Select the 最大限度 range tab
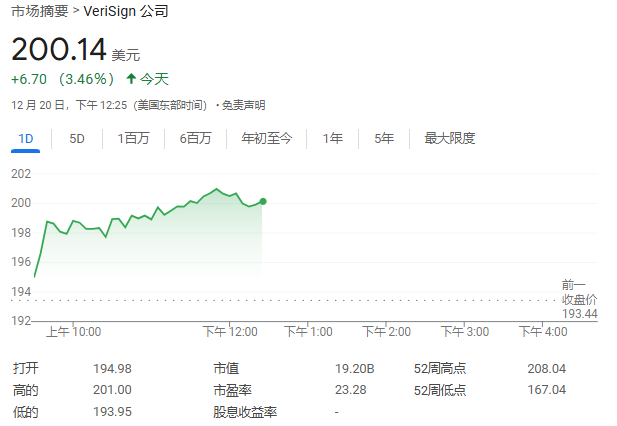 (449, 138)
